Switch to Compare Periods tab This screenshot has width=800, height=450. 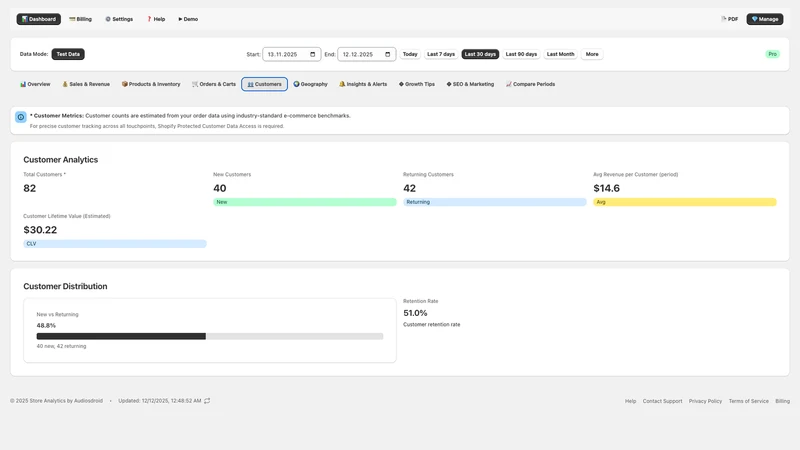[530, 84]
